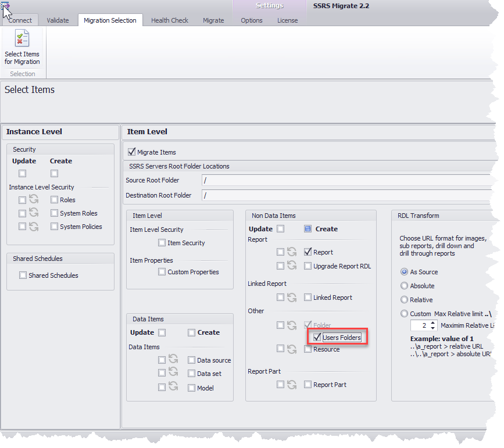504x448 pixels.
Task: Tick the update checkbox in the Data source row
Action: tap(162, 360)
